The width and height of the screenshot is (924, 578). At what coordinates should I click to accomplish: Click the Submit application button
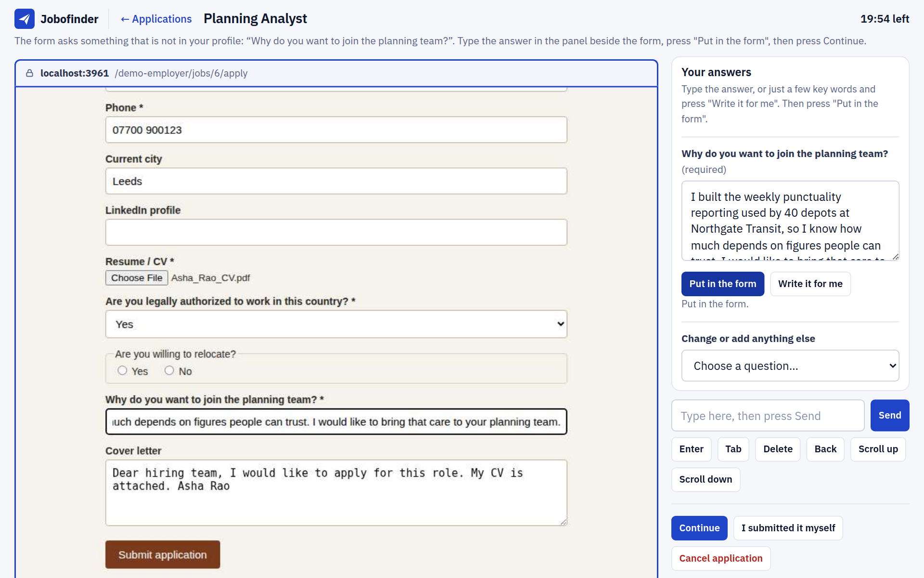click(x=163, y=554)
